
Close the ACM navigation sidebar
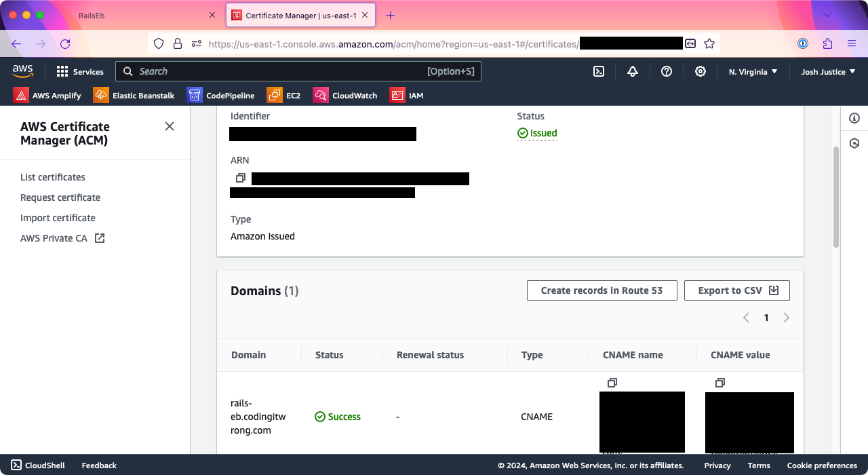(x=170, y=126)
